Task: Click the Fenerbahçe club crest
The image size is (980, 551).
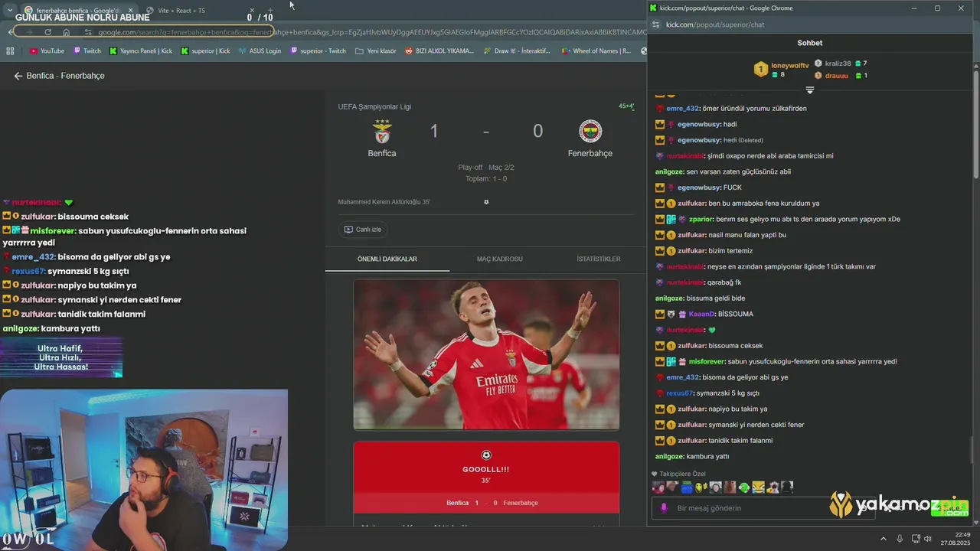Action: tap(590, 132)
